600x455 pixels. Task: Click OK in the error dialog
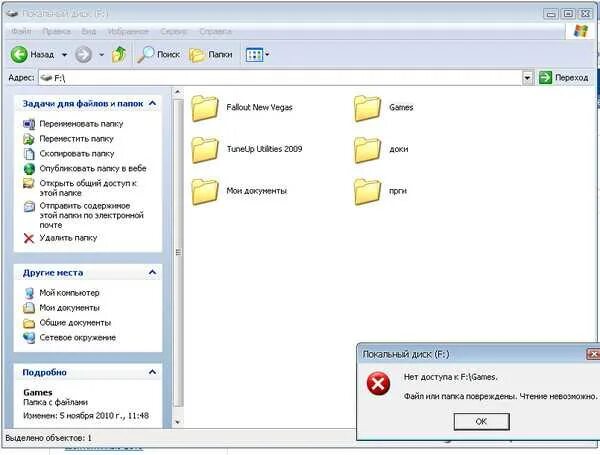click(x=481, y=421)
